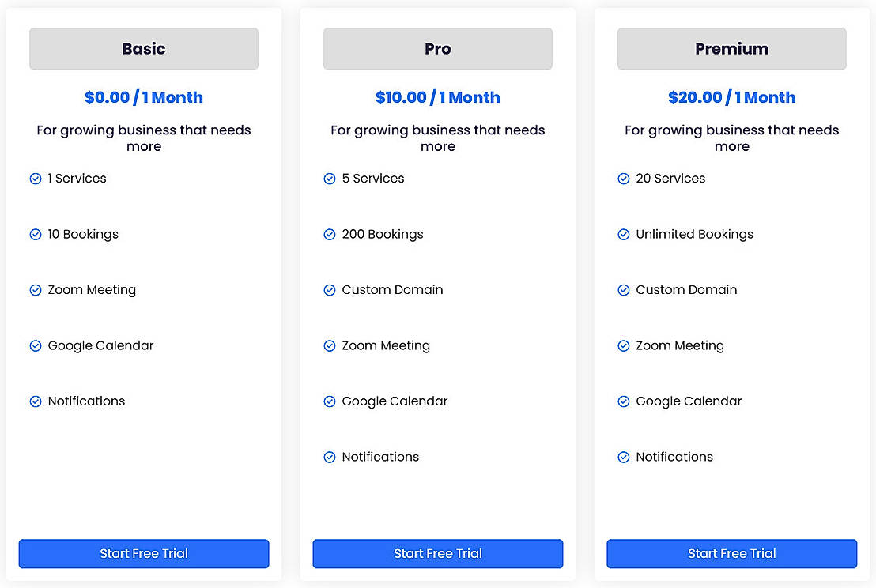Click check icon beside Pro Custom Domain
876x588 pixels.
pos(330,290)
